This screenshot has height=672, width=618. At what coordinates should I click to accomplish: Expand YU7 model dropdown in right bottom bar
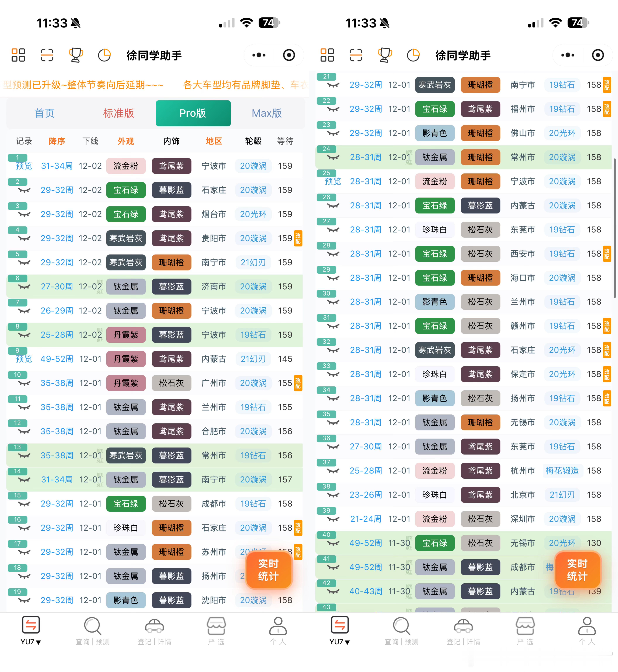coord(340,642)
